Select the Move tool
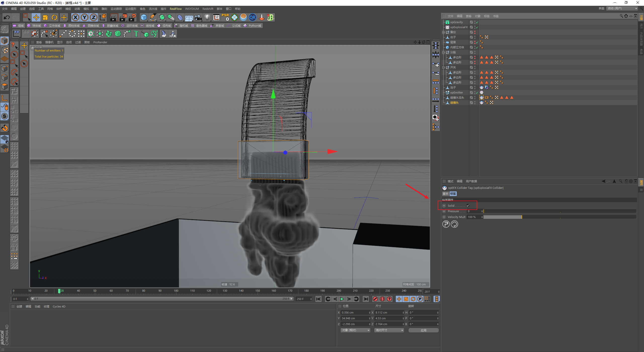This screenshot has height=352, width=644. [x=36, y=17]
